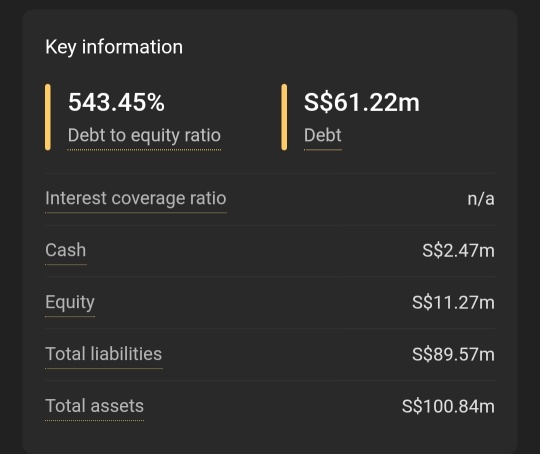540x454 pixels.
Task: Click the yellow bar beside S$61.22m
Action: coord(284,117)
